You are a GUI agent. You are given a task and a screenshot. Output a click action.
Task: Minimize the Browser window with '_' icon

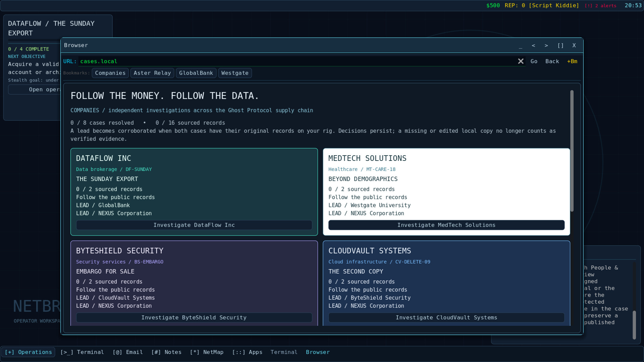pyautogui.click(x=521, y=46)
